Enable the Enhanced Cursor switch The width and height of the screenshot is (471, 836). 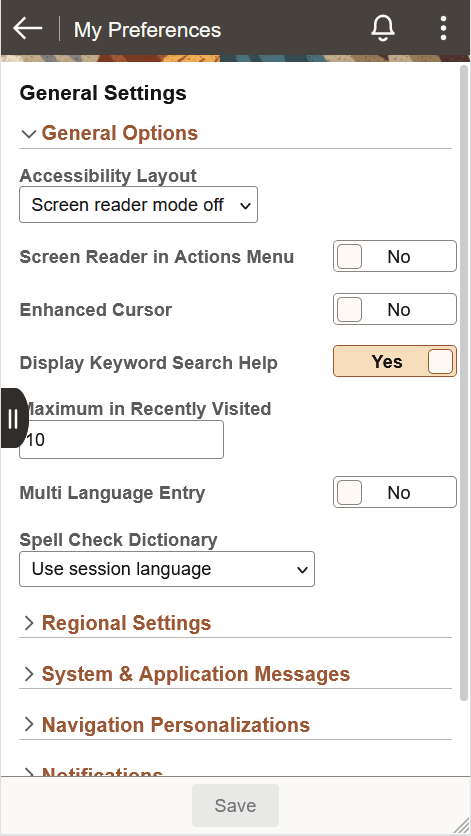395,309
